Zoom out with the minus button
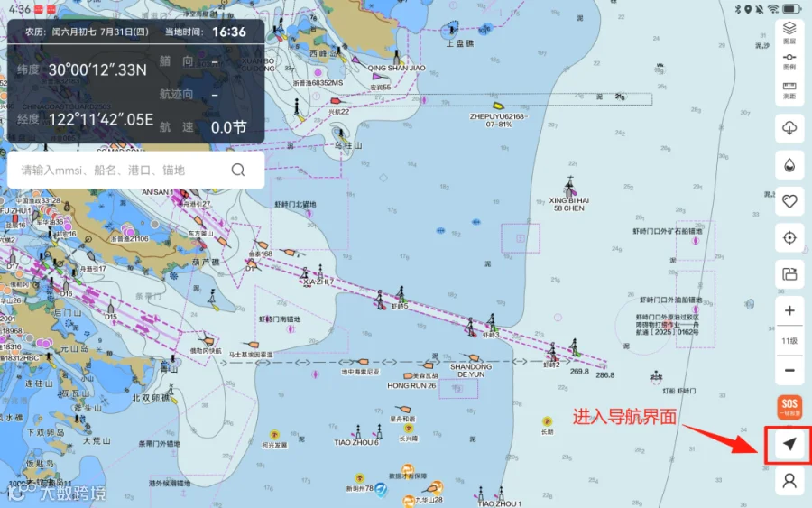Image resolution: width=812 pixels, height=508 pixels. point(789,370)
